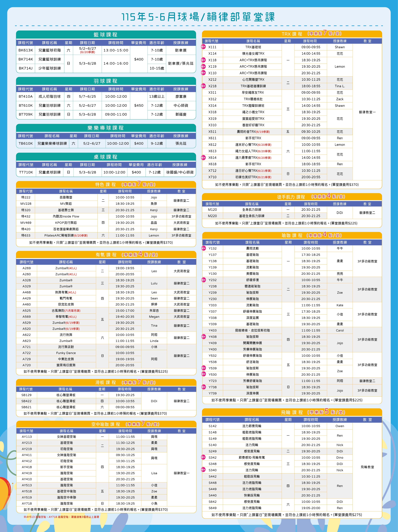
Task: Click the red (6/20停課) note under 5/2~6/27
Action: point(88,52)
